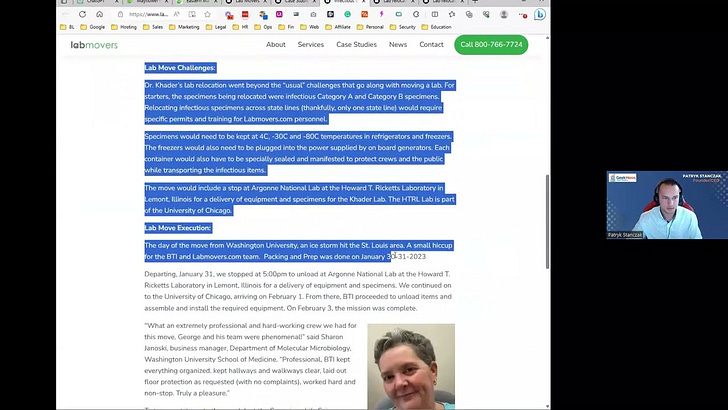This screenshot has width=728, height=410.
Task: Open the Favorites star-list toolbar icon
Action: pyautogui.click(x=452, y=14)
